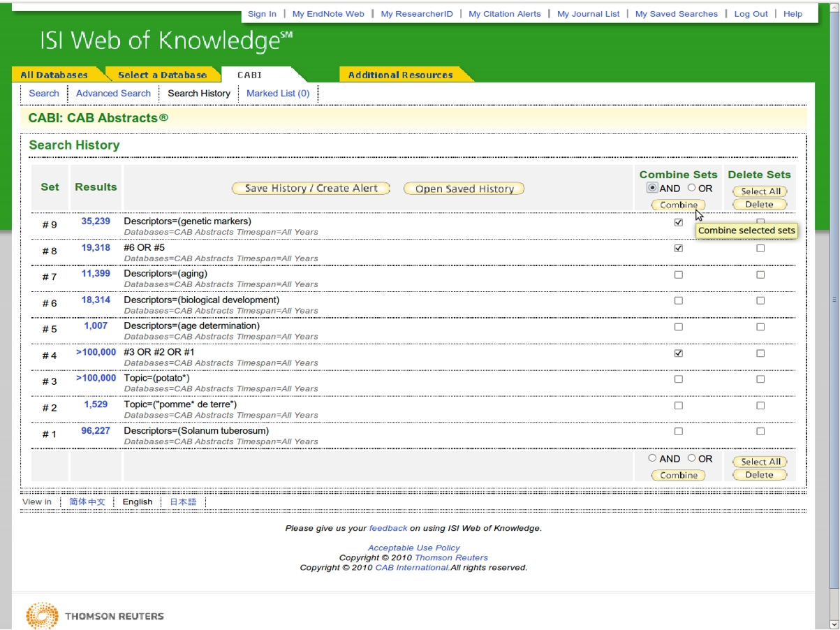Click the ISI Web of Knowledge logo
Screen dimensions: 840x630
coord(166,41)
